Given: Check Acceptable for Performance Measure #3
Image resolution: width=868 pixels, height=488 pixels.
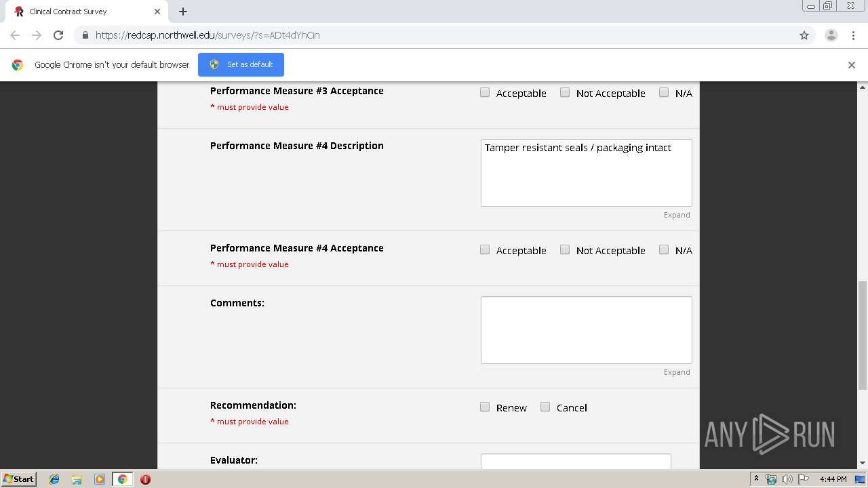Looking at the screenshot, I should tap(485, 92).
